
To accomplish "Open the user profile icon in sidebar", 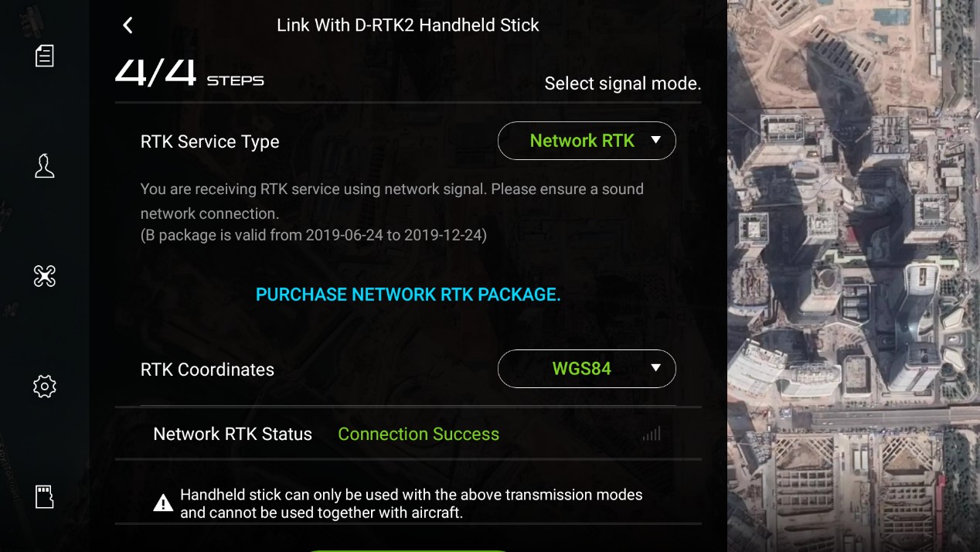I will click(x=45, y=165).
